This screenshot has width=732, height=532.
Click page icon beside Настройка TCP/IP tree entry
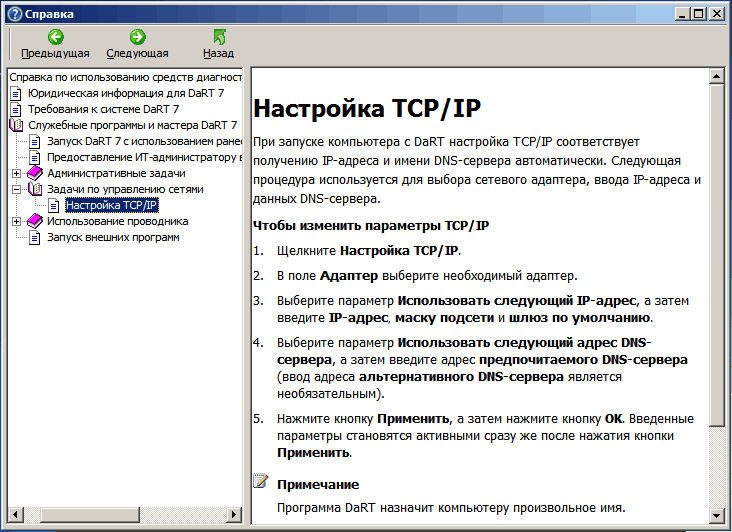pos(54,205)
